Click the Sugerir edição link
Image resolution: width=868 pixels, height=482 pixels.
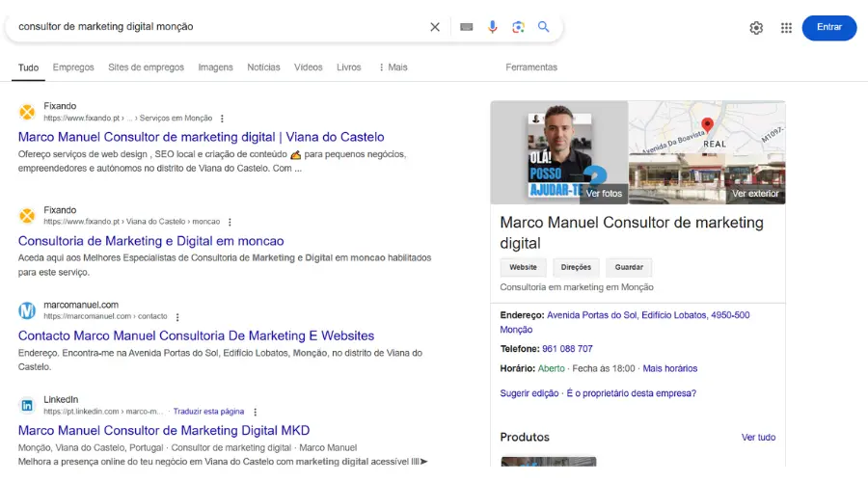(529, 393)
